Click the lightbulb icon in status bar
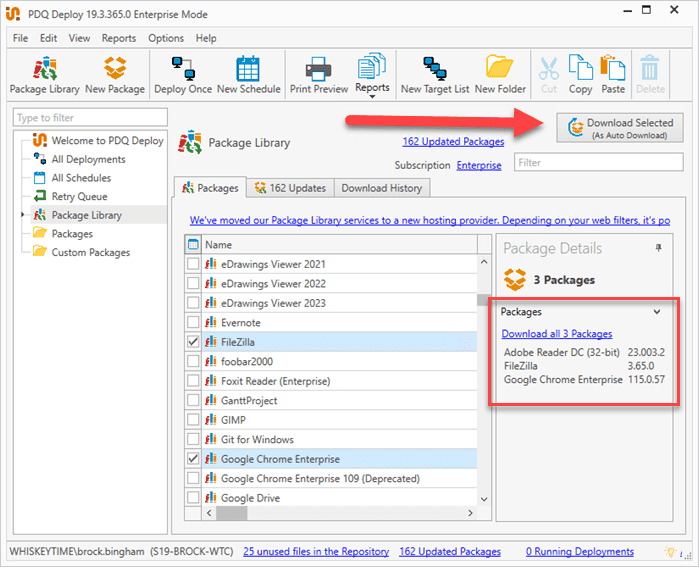 (670, 552)
